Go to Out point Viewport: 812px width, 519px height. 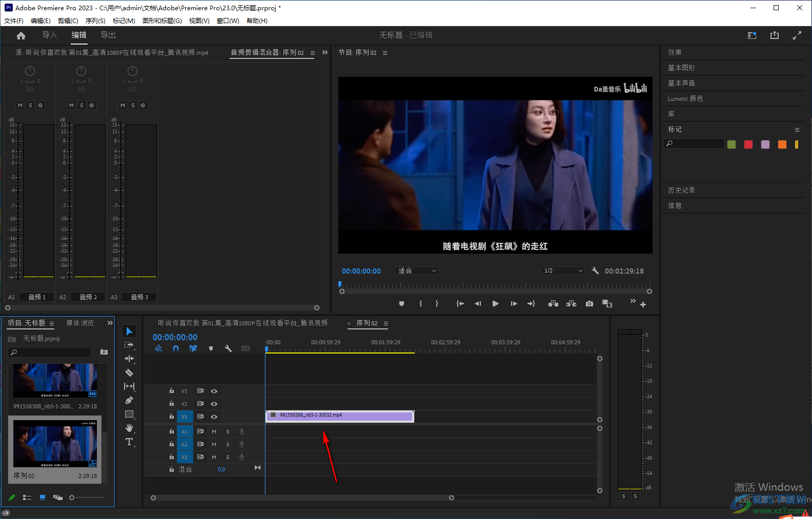point(531,304)
